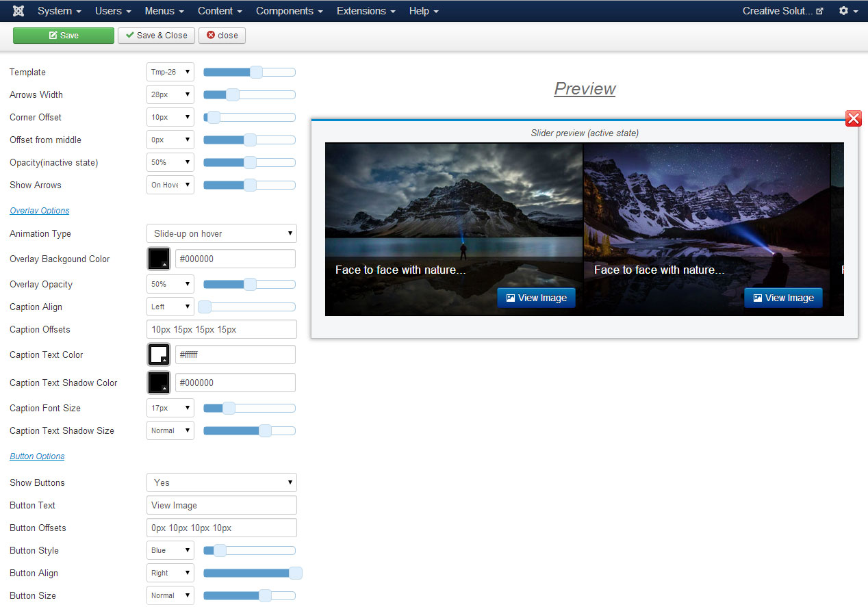
Task: Open the settings gear menu
Action: [848, 11]
